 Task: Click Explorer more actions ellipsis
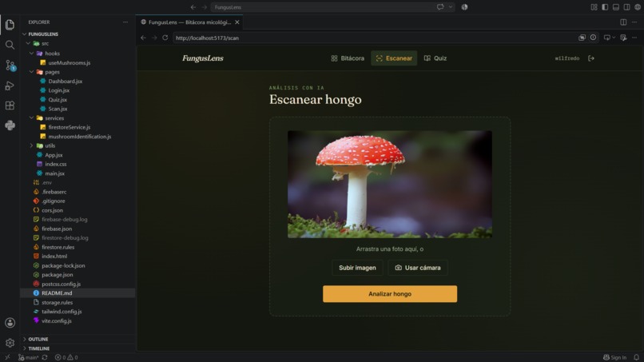[125, 22]
